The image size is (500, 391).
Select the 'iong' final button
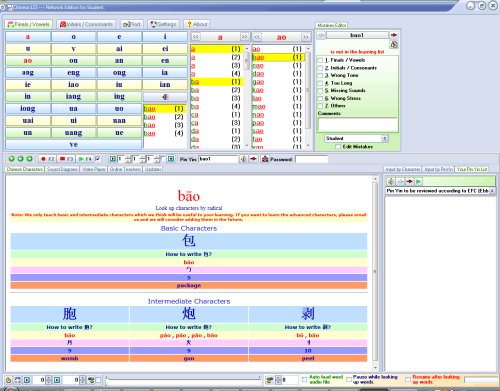28,109
